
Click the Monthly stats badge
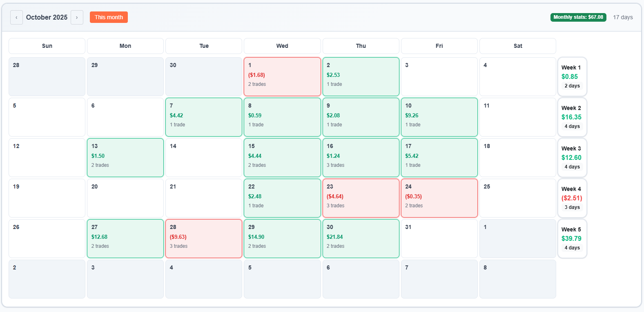pos(579,17)
